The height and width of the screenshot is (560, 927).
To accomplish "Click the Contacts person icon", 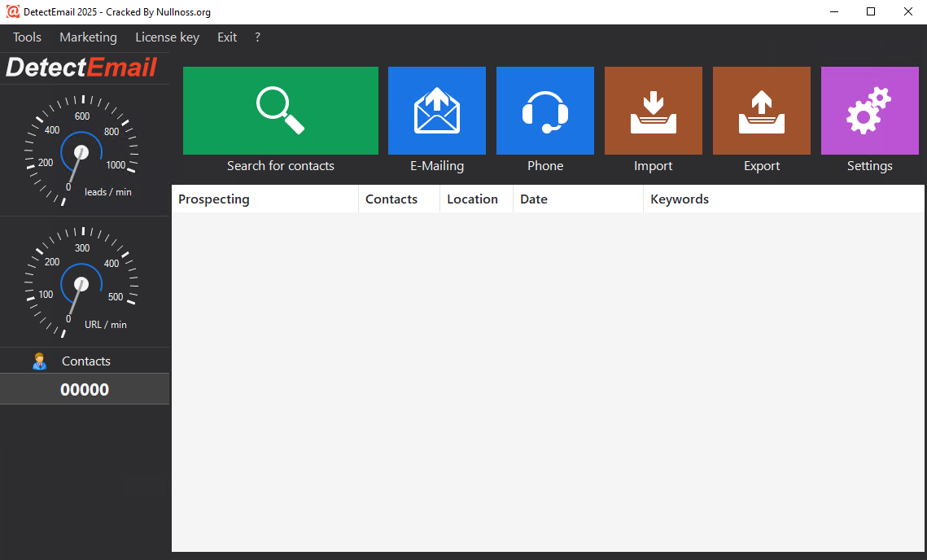I will tap(40, 361).
